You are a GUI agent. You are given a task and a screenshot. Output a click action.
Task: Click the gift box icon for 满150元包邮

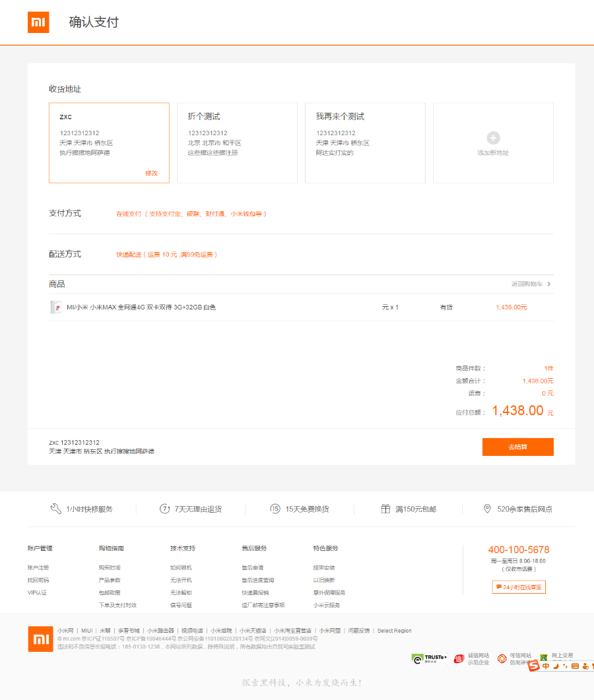(385, 509)
